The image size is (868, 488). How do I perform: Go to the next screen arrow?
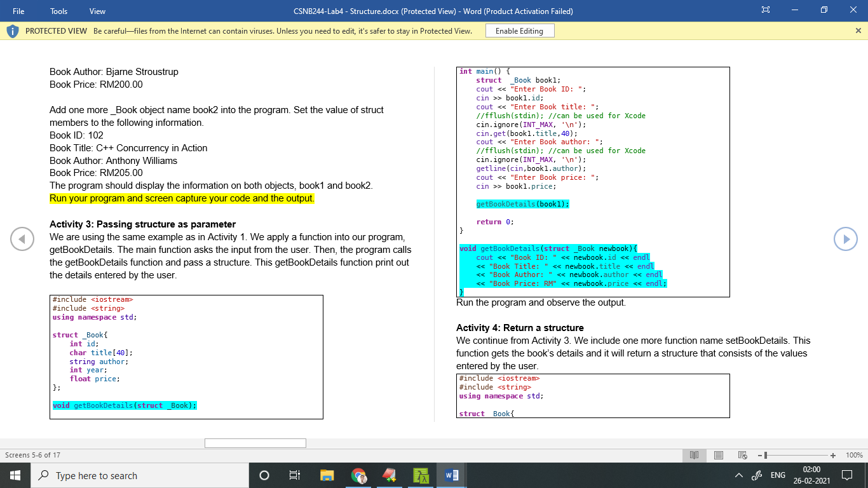[845, 239]
